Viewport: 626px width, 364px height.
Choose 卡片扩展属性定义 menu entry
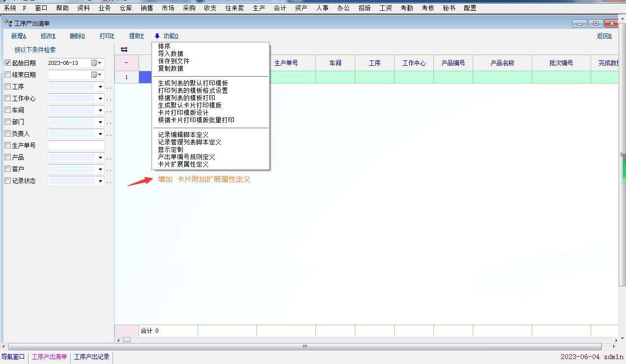(183, 164)
